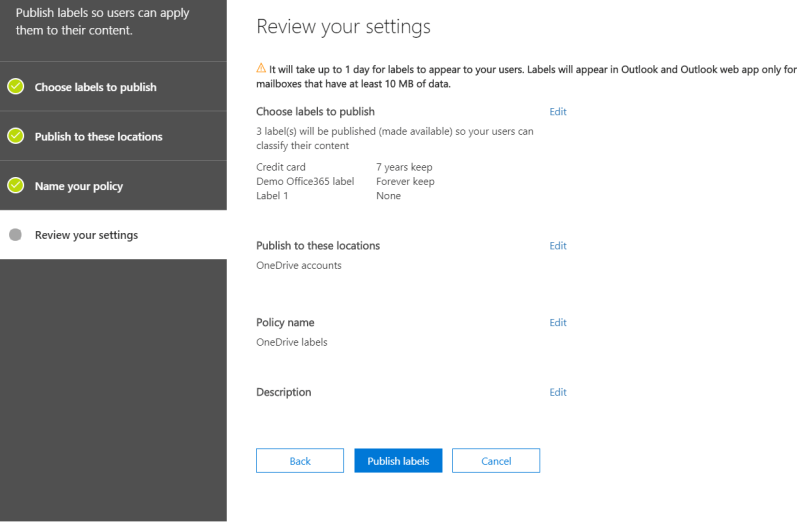The height and width of the screenshot is (524, 810).
Task: Edit the Publish to these locations section
Action: (558, 246)
